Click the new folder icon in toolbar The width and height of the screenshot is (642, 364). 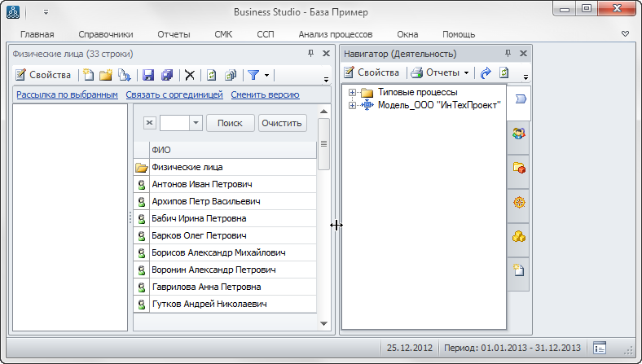(x=105, y=75)
